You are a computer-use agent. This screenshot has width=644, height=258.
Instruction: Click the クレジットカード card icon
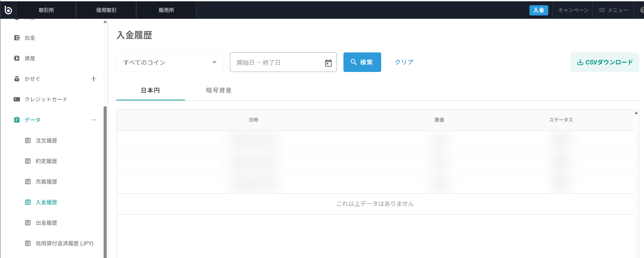click(x=17, y=99)
